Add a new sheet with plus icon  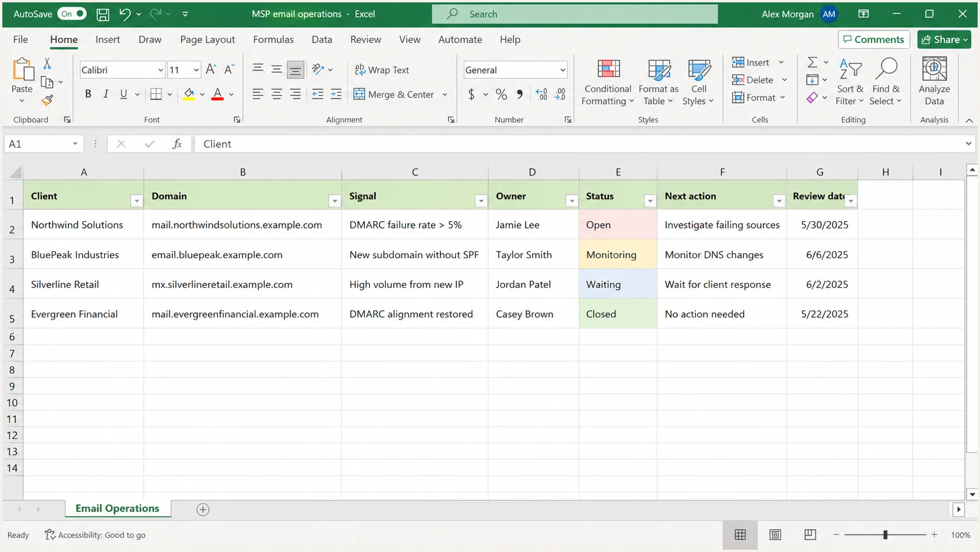pyautogui.click(x=203, y=509)
